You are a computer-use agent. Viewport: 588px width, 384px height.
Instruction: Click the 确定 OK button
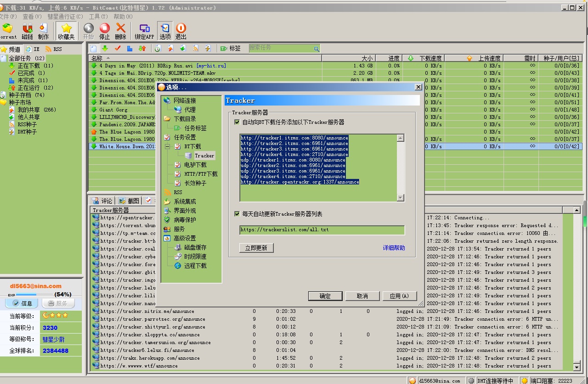(x=325, y=296)
